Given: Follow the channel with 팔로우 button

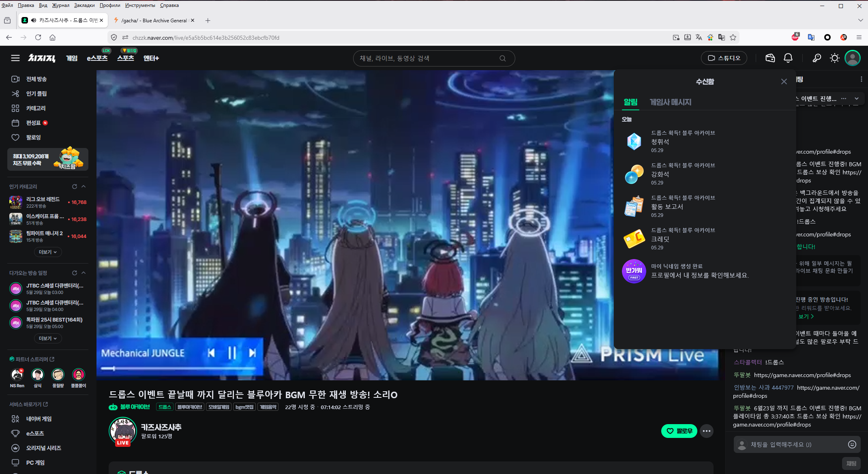Looking at the screenshot, I should click(x=679, y=431).
